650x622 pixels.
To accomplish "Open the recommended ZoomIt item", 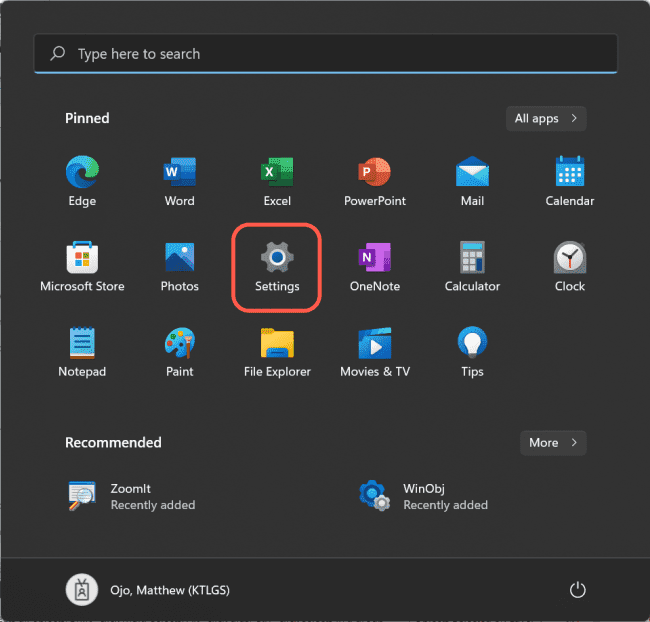I will pyautogui.click(x=130, y=496).
